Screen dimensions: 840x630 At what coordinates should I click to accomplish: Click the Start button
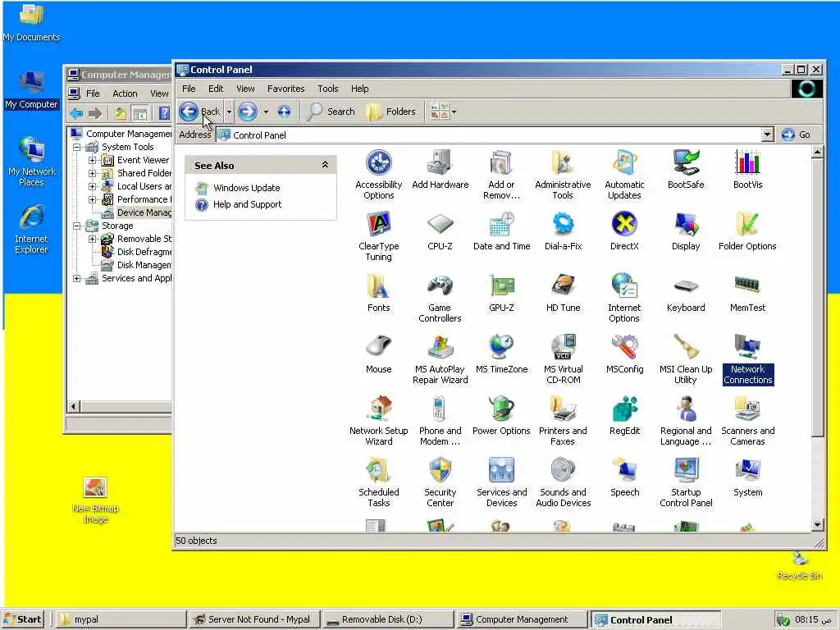coord(24,619)
